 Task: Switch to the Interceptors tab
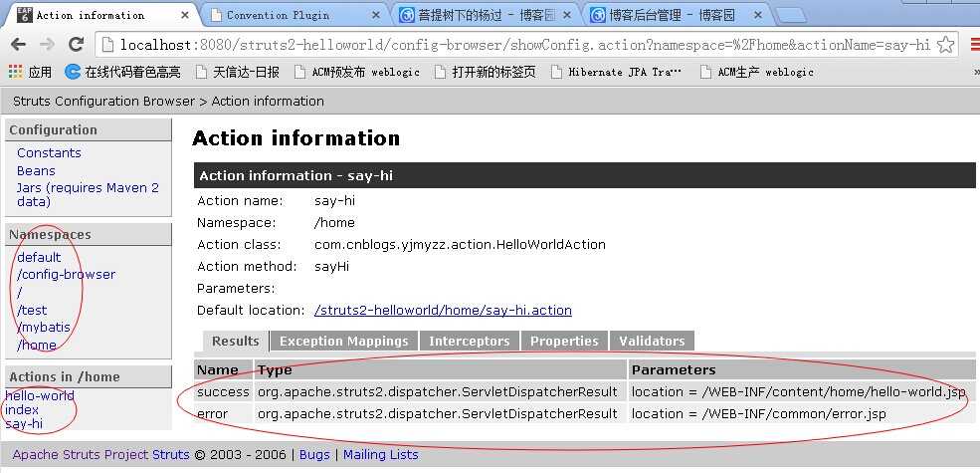(470, 341)
